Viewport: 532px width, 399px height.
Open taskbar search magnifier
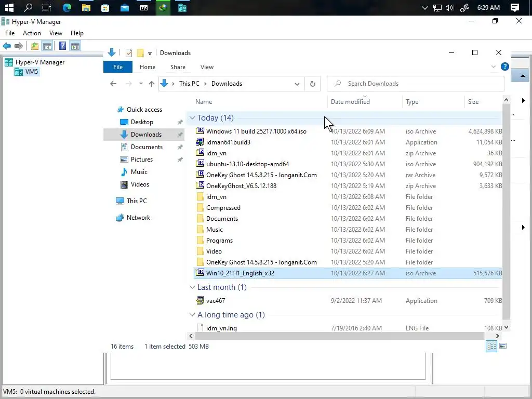coord(28,7)
